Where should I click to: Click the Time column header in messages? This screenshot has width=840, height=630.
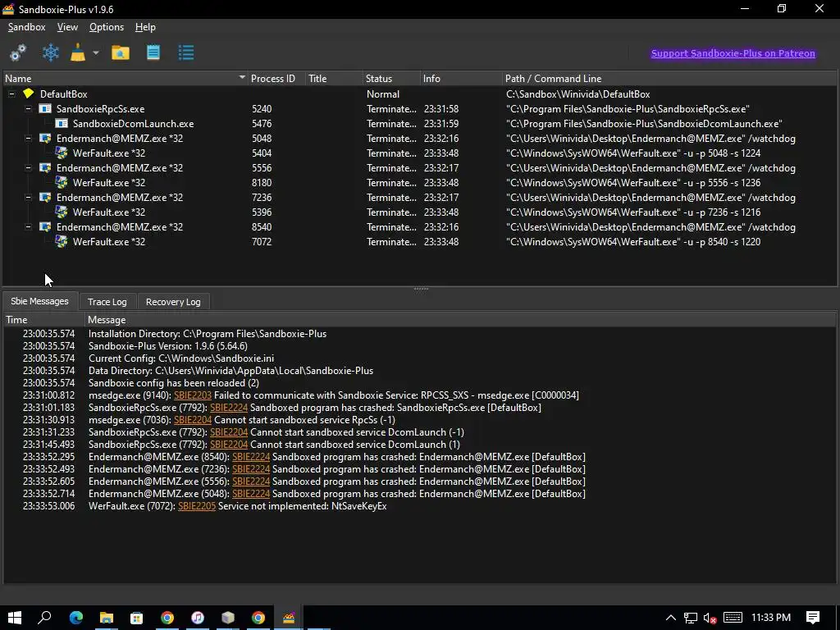(44, 320)
